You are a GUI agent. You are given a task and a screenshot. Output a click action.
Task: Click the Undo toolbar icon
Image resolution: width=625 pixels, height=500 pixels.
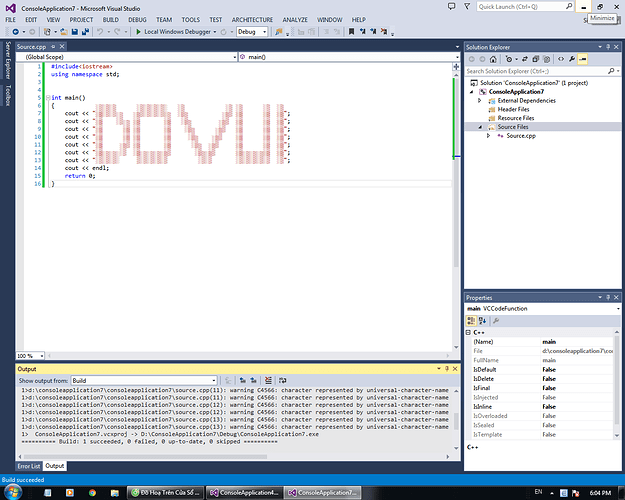point(98,32)
